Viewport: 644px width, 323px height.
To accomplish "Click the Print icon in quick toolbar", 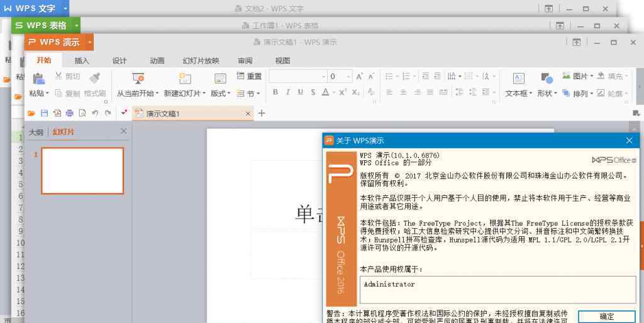I will pos(70,113).
